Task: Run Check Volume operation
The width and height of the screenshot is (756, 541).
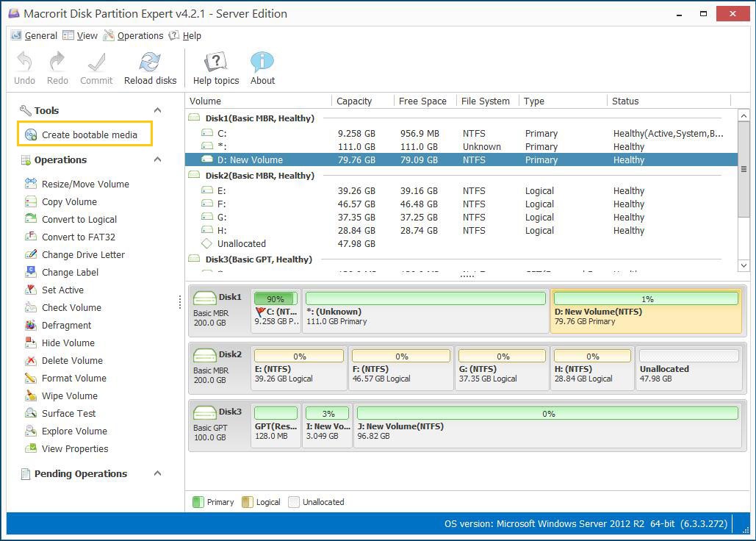Action: [x=63, y=308]
